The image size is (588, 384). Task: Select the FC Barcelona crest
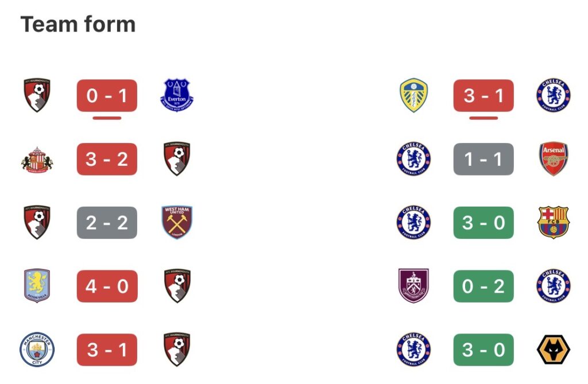click(554, 223)
